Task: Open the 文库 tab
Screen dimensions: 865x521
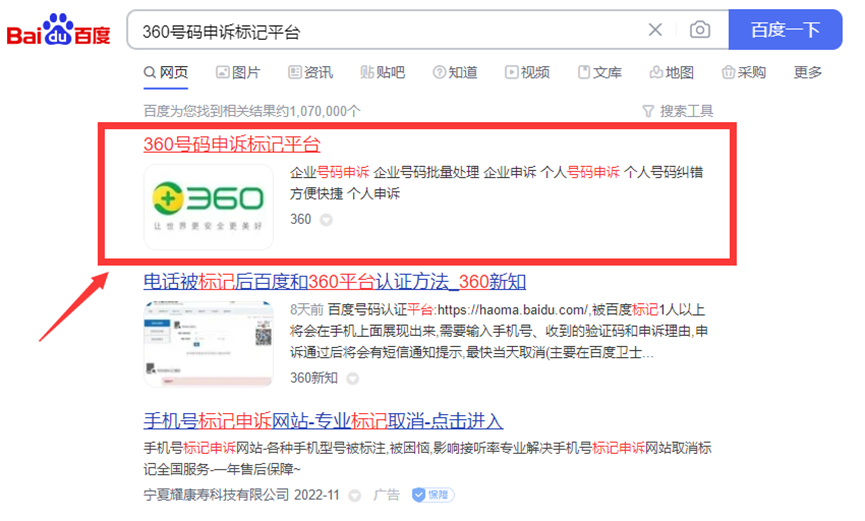Action: pos(600,72)
